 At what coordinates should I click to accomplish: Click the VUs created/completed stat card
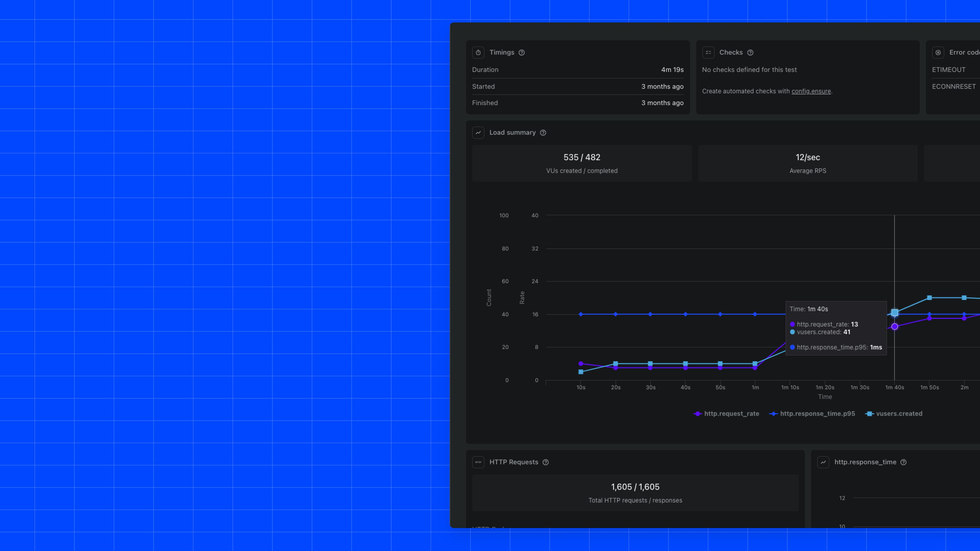coord(582,163)
